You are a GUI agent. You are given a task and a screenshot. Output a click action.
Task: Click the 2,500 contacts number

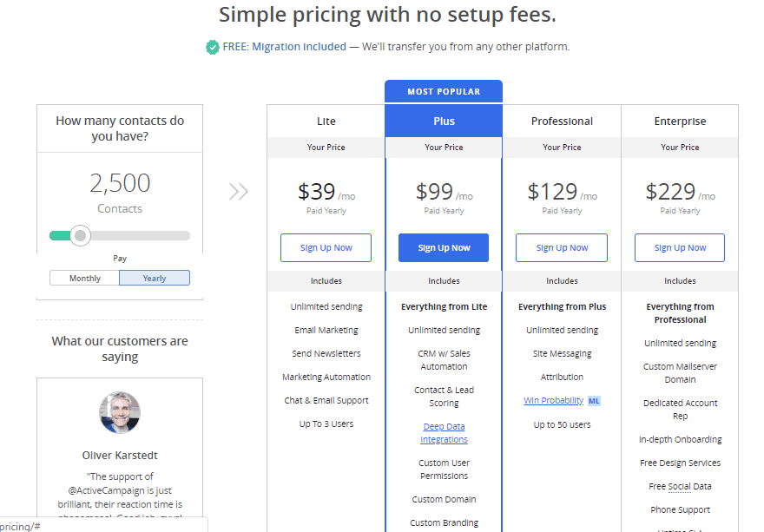click(x=120, y=183)
